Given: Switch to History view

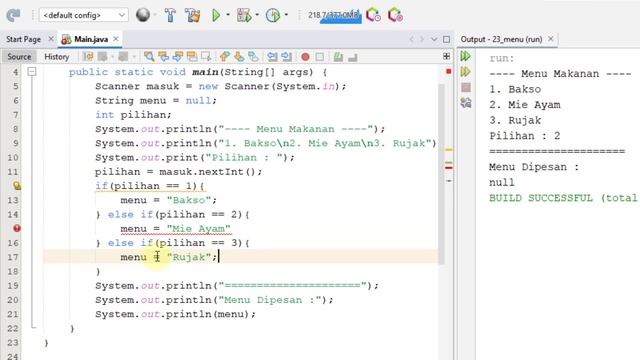Looking at the screenshot, I should pos(57,57).
